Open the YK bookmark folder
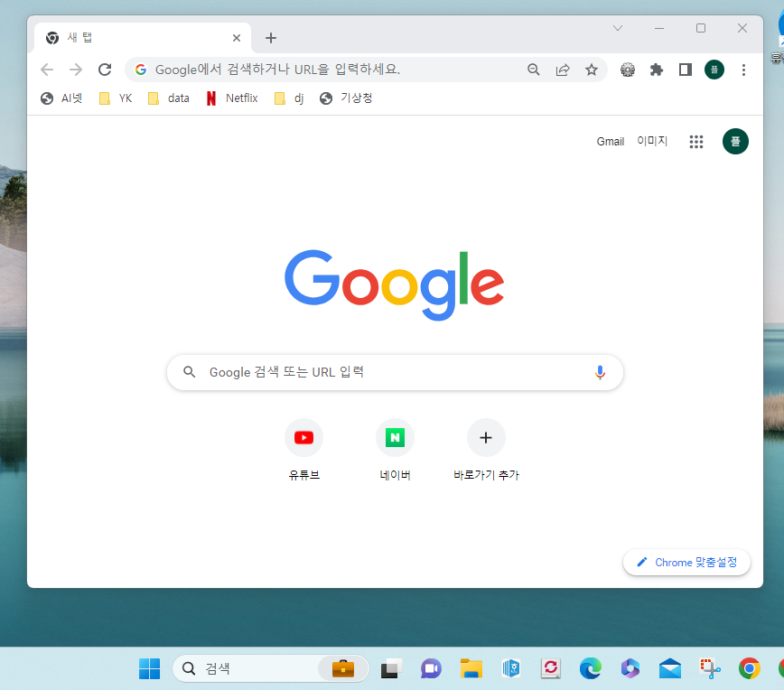 pos(116,98)
